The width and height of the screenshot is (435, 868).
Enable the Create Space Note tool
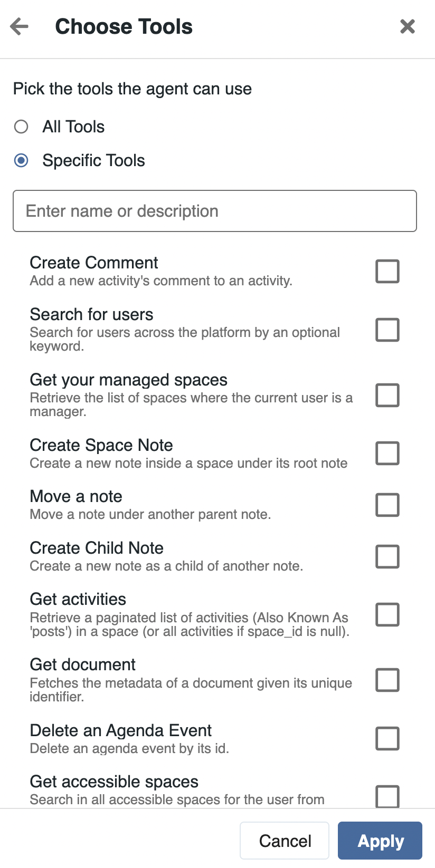click(x=387, y=454)
